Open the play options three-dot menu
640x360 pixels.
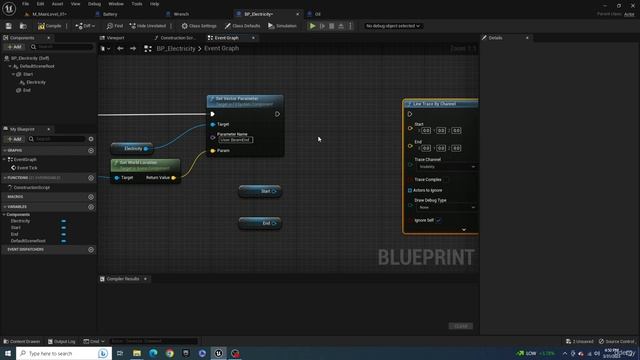point(351,26)
